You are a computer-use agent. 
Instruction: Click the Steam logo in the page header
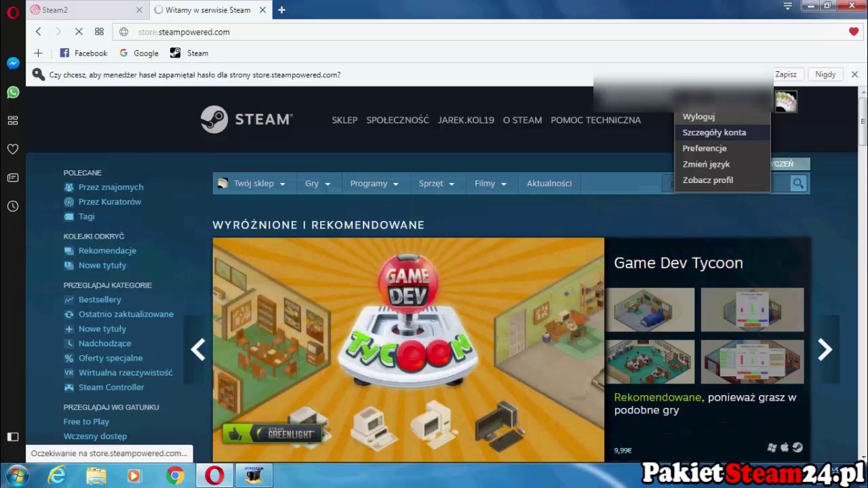tap(246, 119)
